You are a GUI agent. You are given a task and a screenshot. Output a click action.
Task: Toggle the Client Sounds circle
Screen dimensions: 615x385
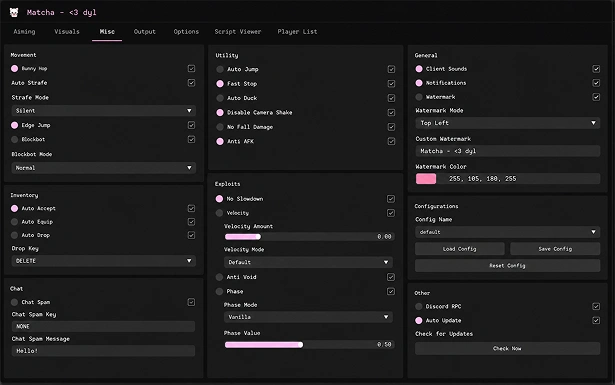[x=419, y=69]
